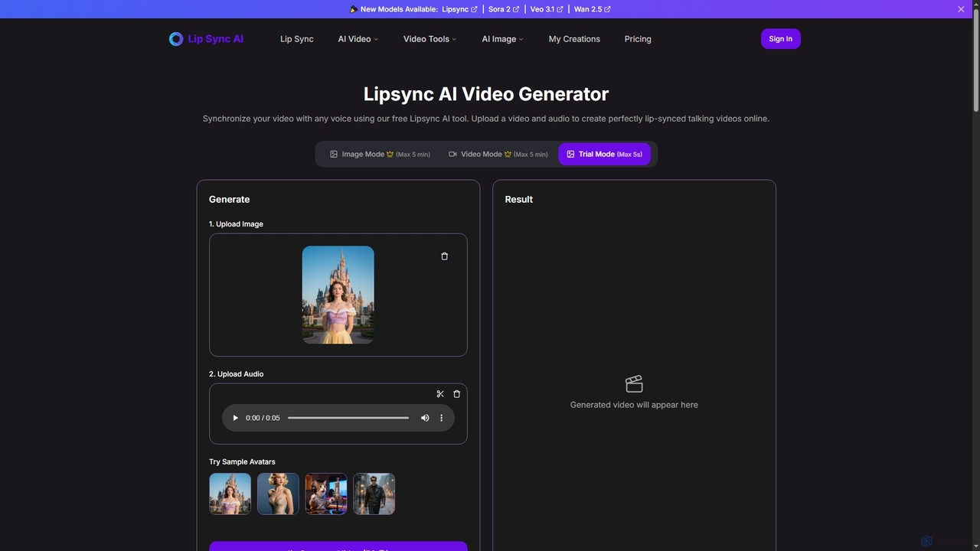Click the '1. Upload Image' label

pos(236,224)
